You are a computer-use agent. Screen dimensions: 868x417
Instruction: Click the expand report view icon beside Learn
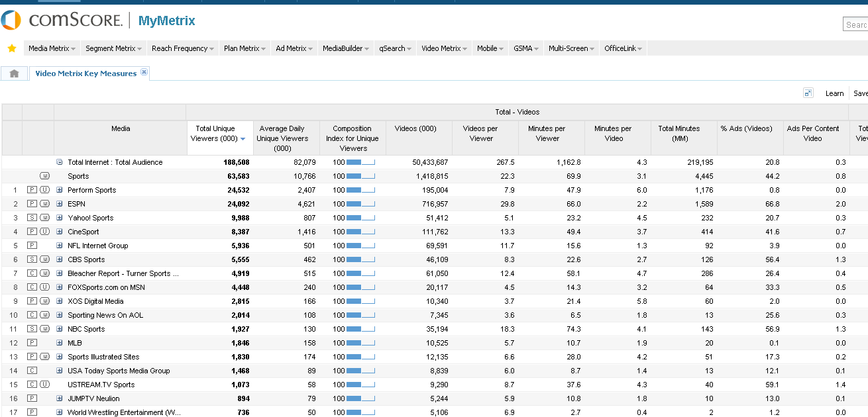click(x=808, y=93)
